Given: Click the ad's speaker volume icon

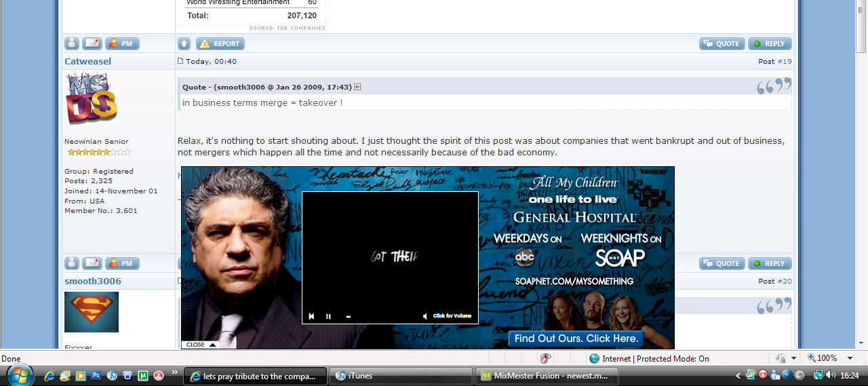Looking at the screenshot, I should [425, 316].
